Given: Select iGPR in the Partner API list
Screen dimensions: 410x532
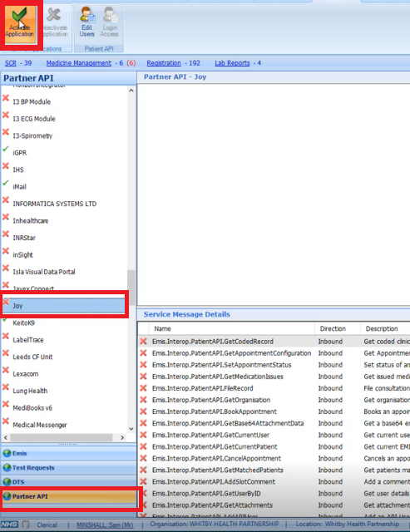Looking at the screenshot, I should [x=20, y=153].
